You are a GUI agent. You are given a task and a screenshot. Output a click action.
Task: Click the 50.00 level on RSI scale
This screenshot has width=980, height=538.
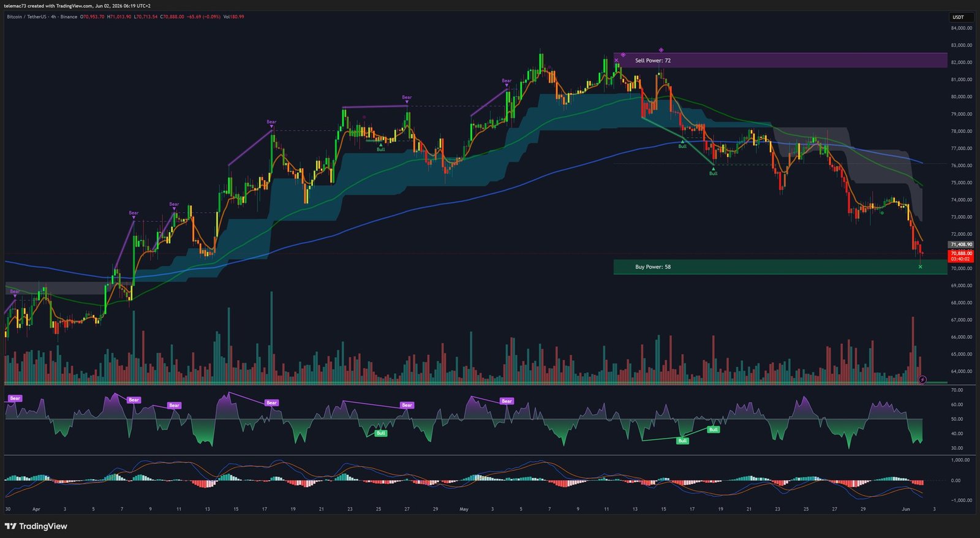(957, 419)
